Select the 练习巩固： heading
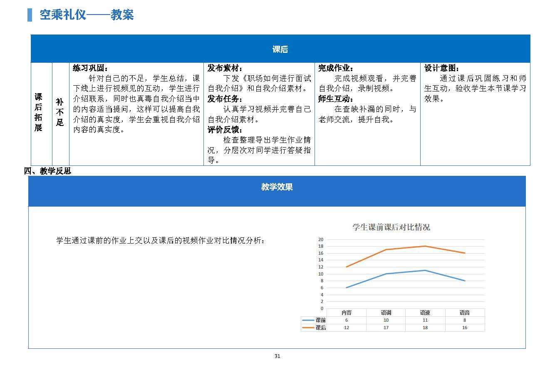555x392 pixels. pyautogui.click(x=91, y=68)
